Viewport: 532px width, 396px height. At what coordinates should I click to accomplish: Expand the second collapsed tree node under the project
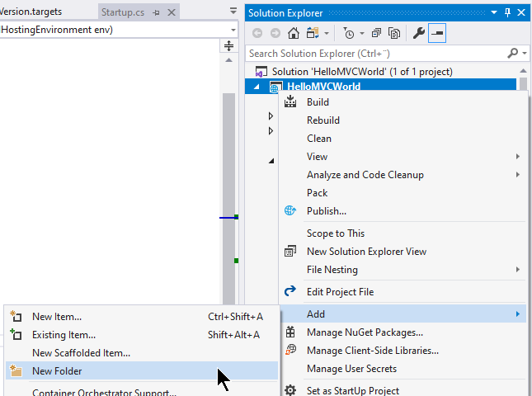tap(271, 130)
